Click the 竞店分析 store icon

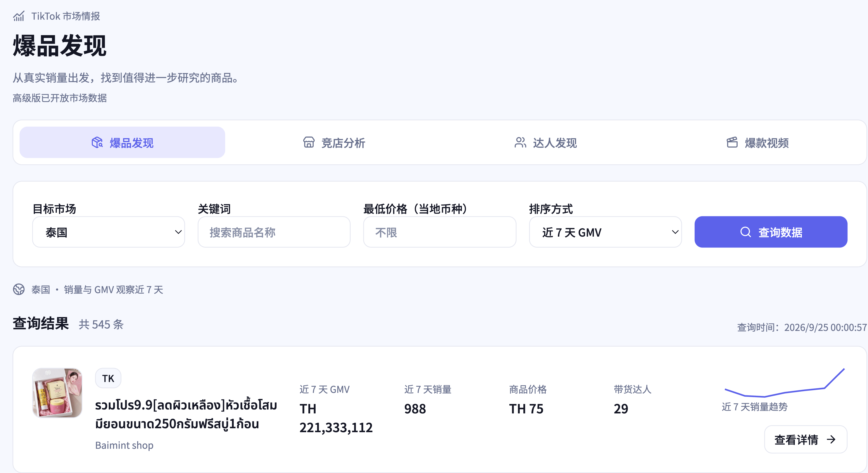tap(309, 142)
